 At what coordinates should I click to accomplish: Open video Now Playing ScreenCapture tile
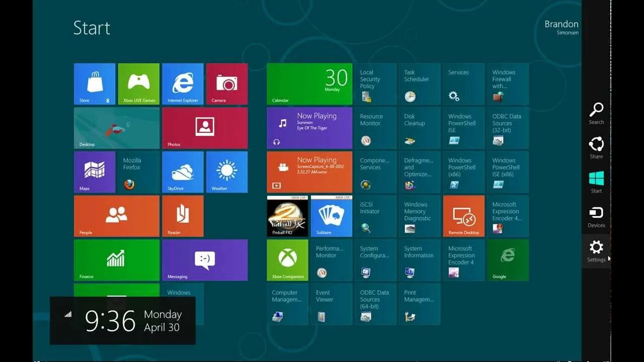(x=309, y=172)
